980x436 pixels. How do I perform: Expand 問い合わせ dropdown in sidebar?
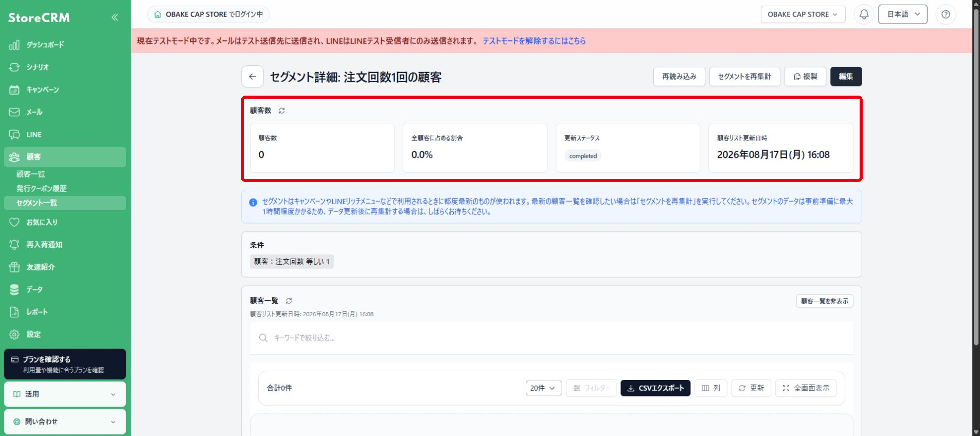[65, 422]
